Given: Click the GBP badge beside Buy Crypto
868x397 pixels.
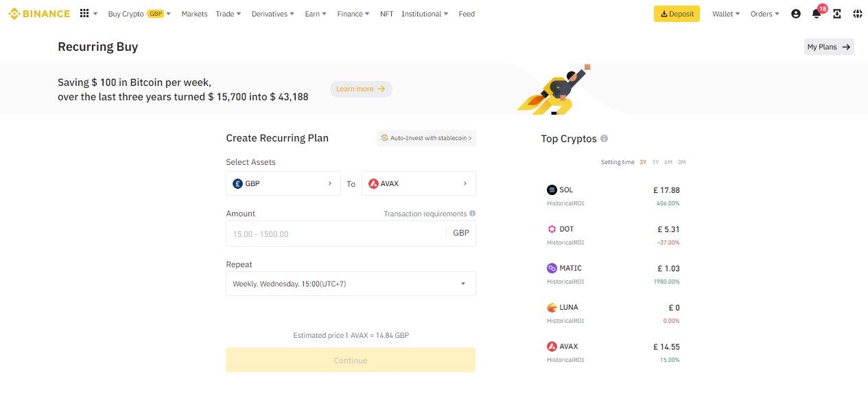Looking at the screenshot, I should [155, 14].
